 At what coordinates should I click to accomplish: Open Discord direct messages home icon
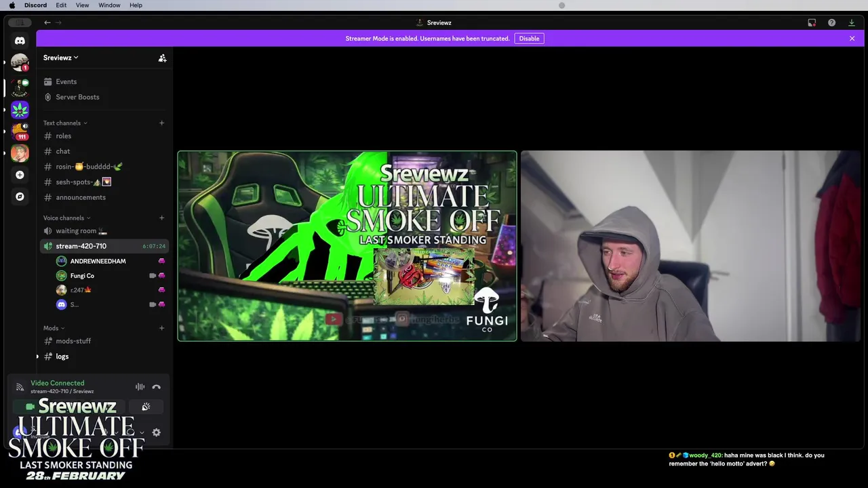[20, 41]
